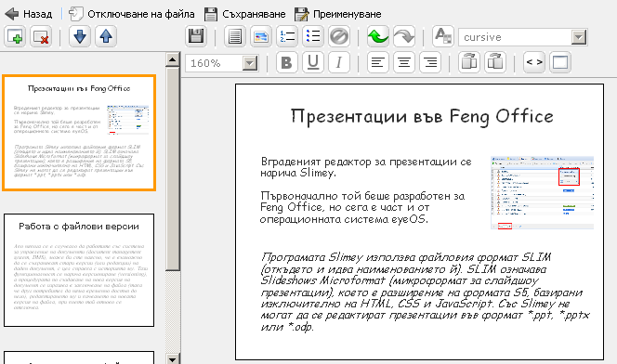Click the floppy disk save icon in the editor toolbar

click(196, 36)
